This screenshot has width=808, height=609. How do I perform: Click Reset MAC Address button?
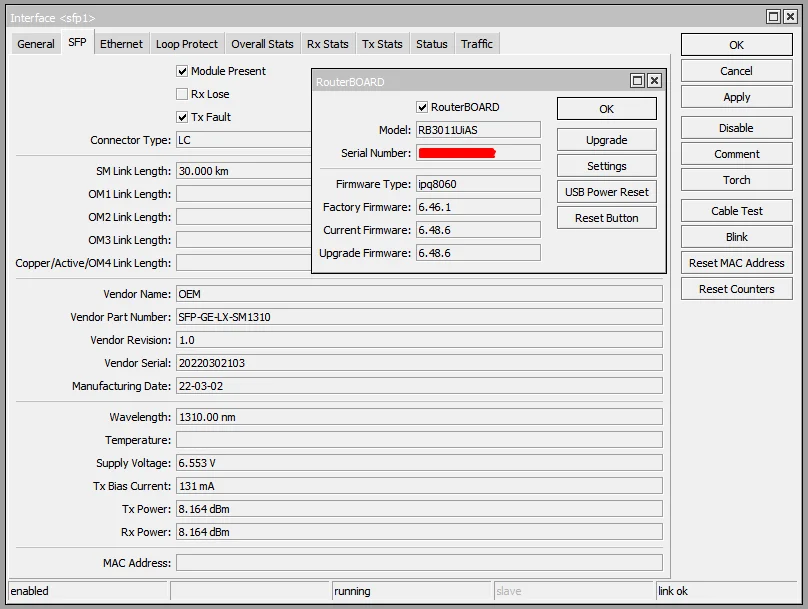(x=736, y=263)
